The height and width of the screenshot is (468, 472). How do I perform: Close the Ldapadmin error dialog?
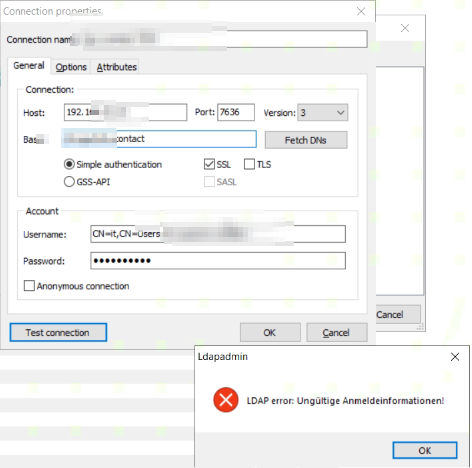coord(455,357)
